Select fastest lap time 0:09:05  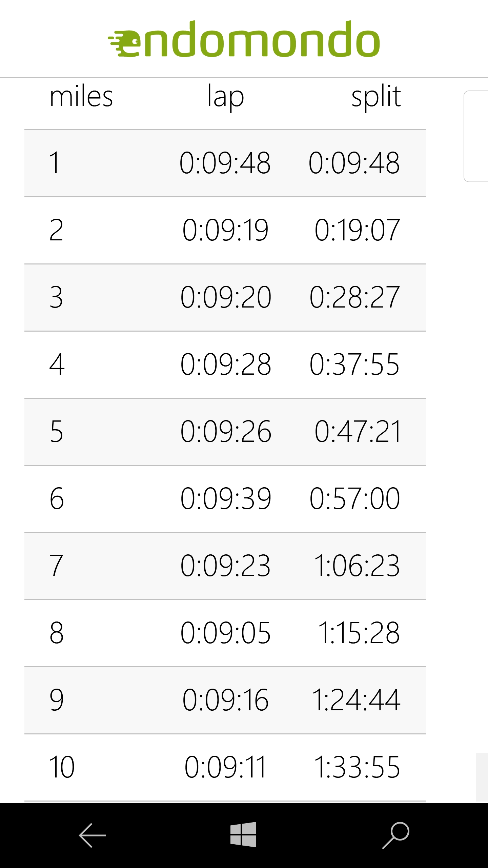coord(225,633)
